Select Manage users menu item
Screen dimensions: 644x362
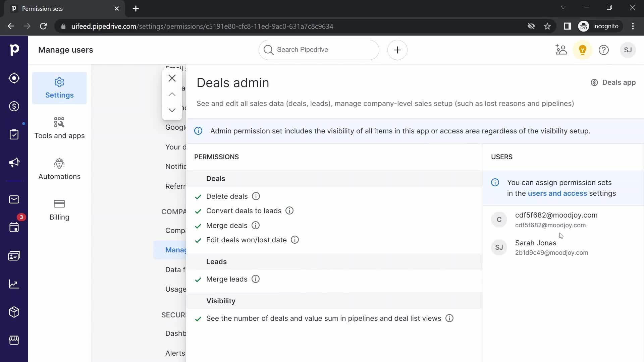pos(176,250)
